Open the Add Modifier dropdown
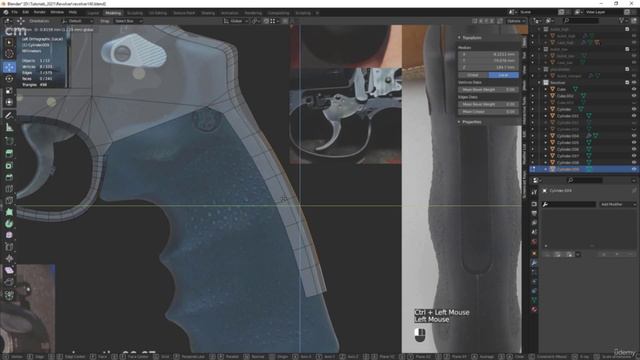 coord(618,204)
